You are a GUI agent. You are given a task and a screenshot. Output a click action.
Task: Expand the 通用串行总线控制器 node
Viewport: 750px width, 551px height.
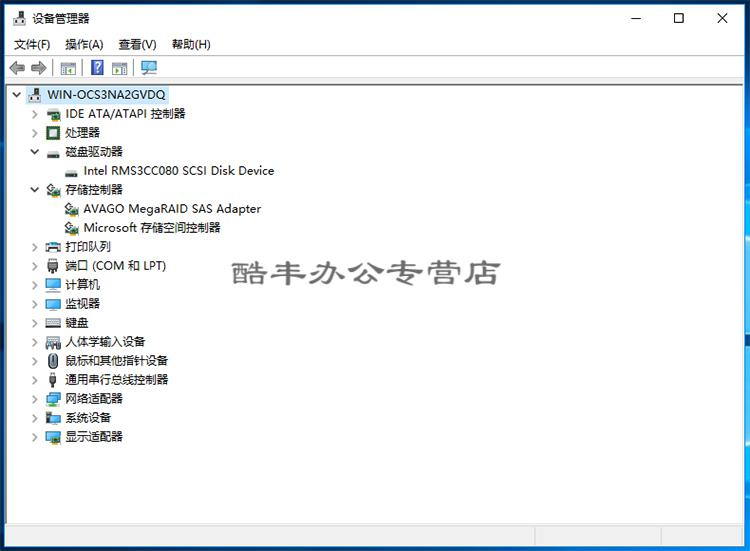(34, 380)
